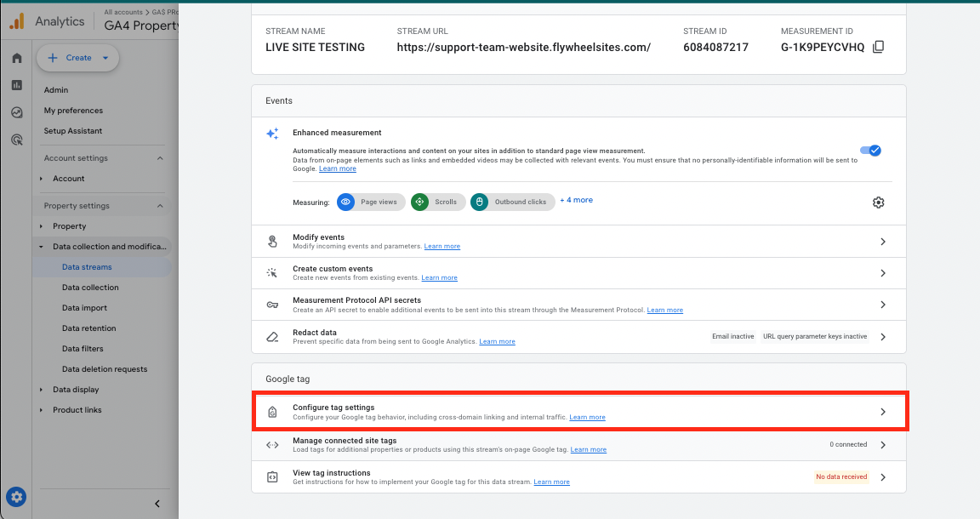
Task: Click the Page views eye icon
Action: coord(345,202)
